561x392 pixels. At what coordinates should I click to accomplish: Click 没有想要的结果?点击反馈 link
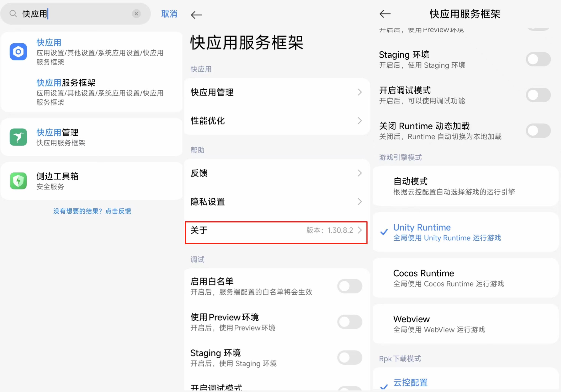pyautogui.click(x=92, y=211)
